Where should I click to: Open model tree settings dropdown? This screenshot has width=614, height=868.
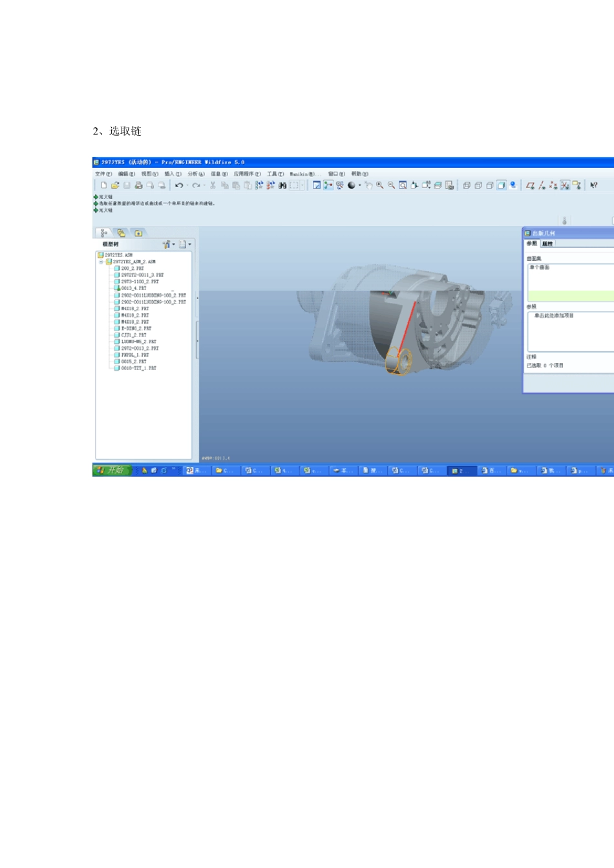pos(169,244)
